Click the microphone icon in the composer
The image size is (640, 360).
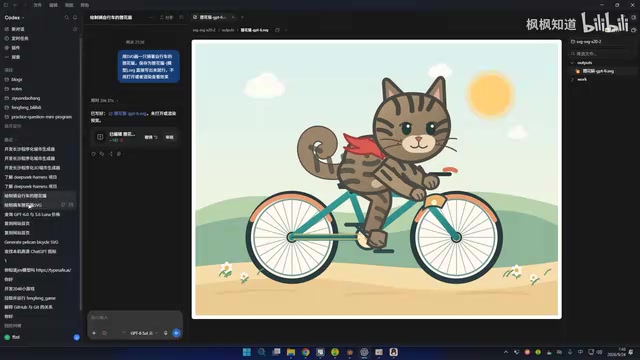(165, 333)
